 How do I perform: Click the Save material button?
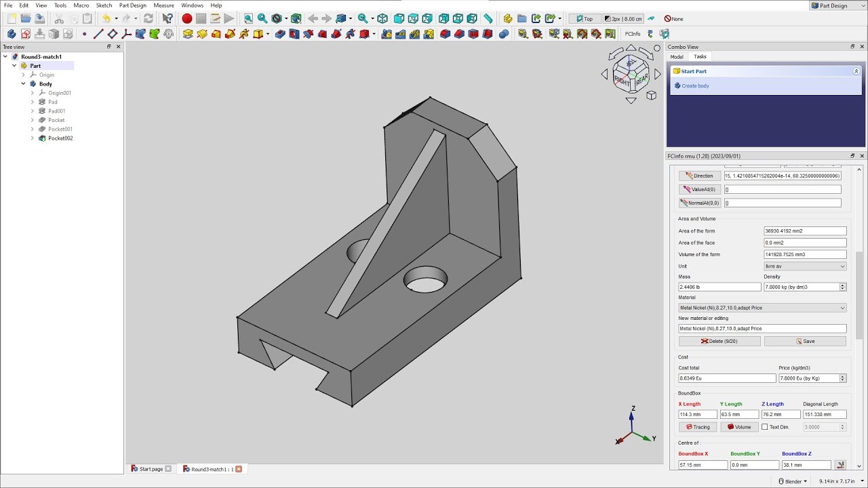point(805,342)
